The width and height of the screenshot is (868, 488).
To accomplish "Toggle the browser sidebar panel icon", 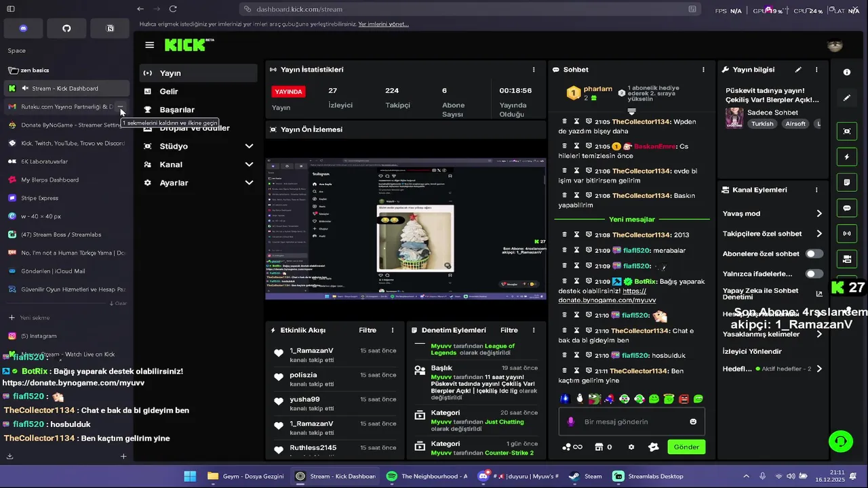I will click(x=11, y=9).
